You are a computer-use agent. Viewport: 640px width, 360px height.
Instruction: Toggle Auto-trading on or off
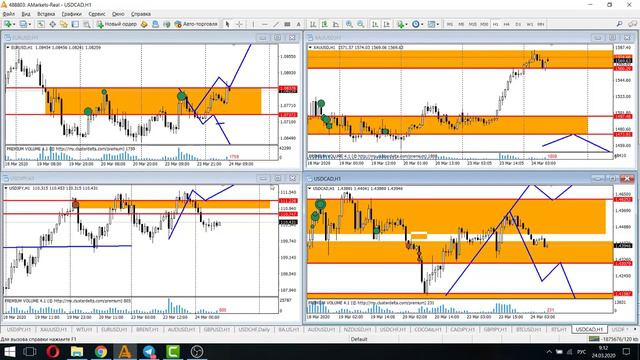point(196,24)
